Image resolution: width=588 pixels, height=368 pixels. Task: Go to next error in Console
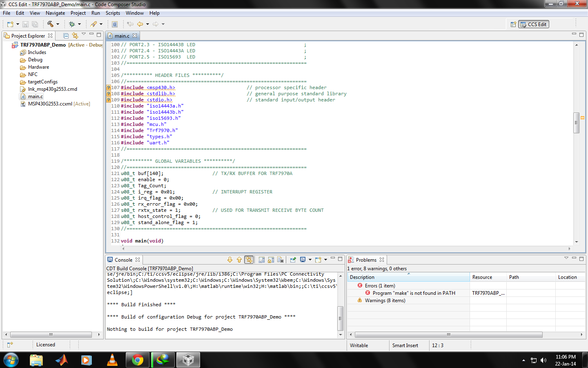(230, 260)
